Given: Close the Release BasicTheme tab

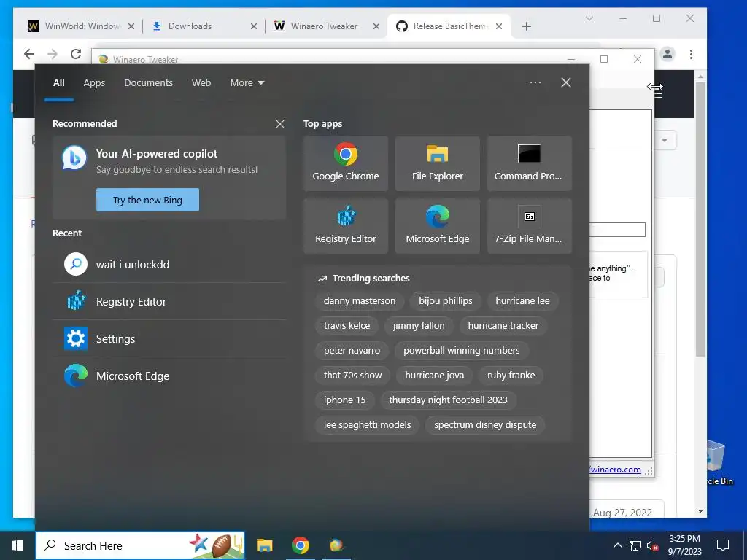Looking at the screenshot, I should pos(499,26).
